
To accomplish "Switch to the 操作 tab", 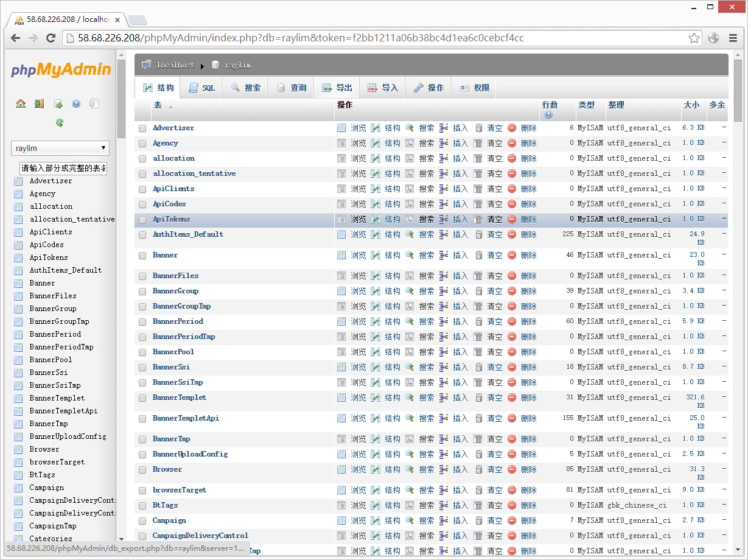I will (429, 88).
